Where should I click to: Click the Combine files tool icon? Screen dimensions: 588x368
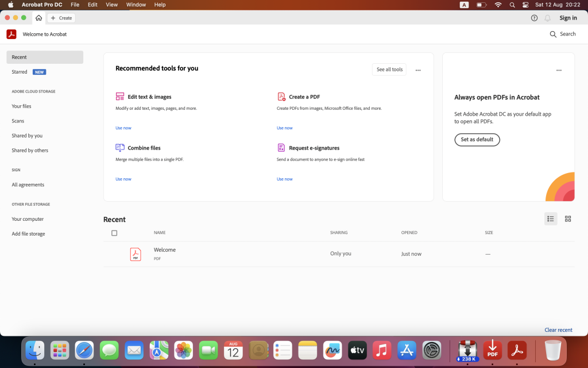click(119, 148)
